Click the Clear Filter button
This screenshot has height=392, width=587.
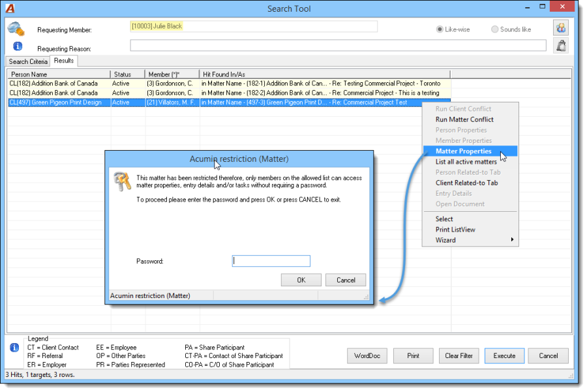[459, 355]
